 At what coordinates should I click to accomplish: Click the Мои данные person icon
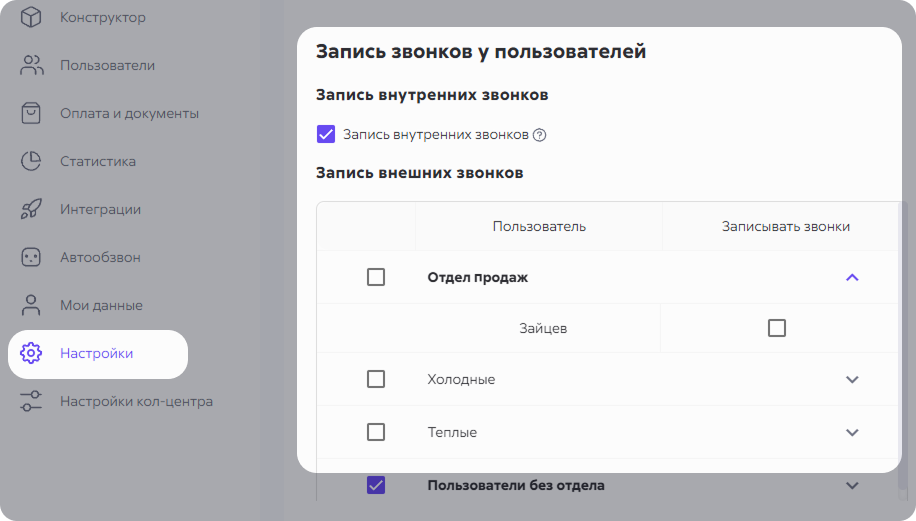(31, 305)
